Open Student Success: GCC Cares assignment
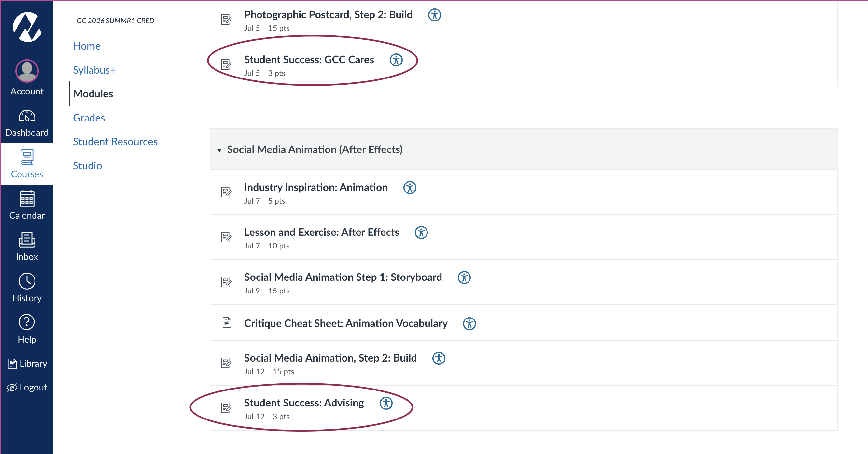 [309, 60]
